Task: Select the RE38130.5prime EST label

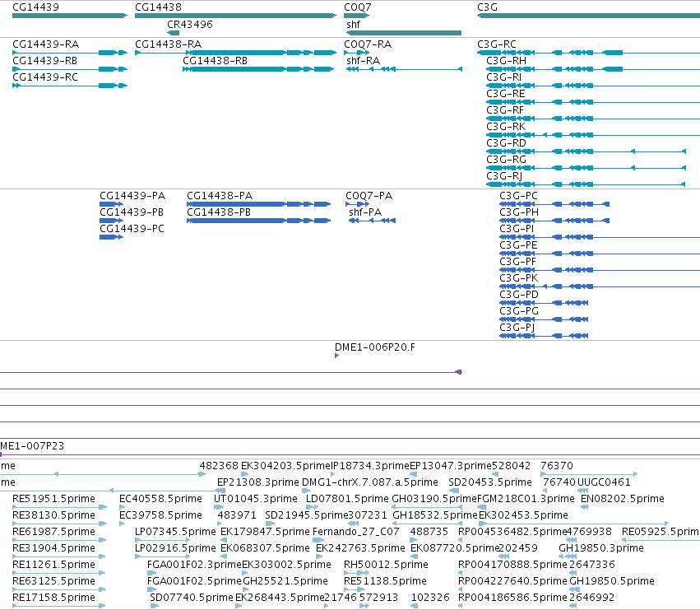Action: (x=53, y=515)
